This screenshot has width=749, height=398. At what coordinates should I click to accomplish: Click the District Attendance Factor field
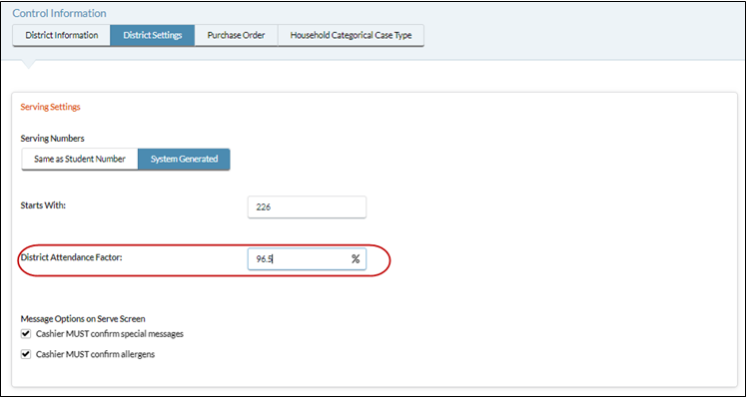click(x=307, y=259)
